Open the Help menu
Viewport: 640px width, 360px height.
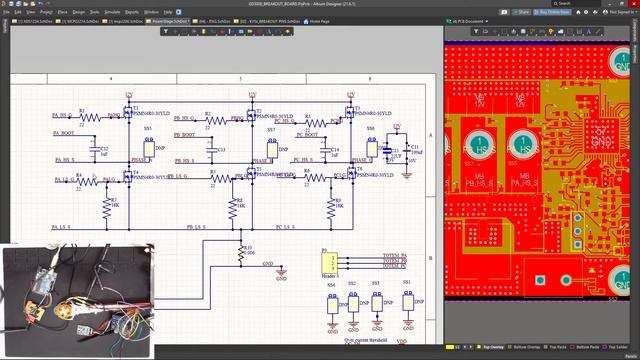(168, 12)
